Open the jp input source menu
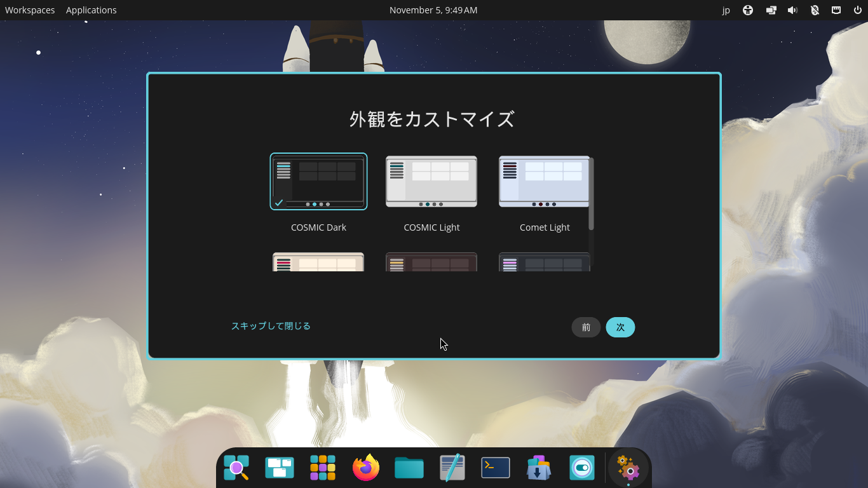This screenshot has height=488, width=868. (x=726, y=10)
